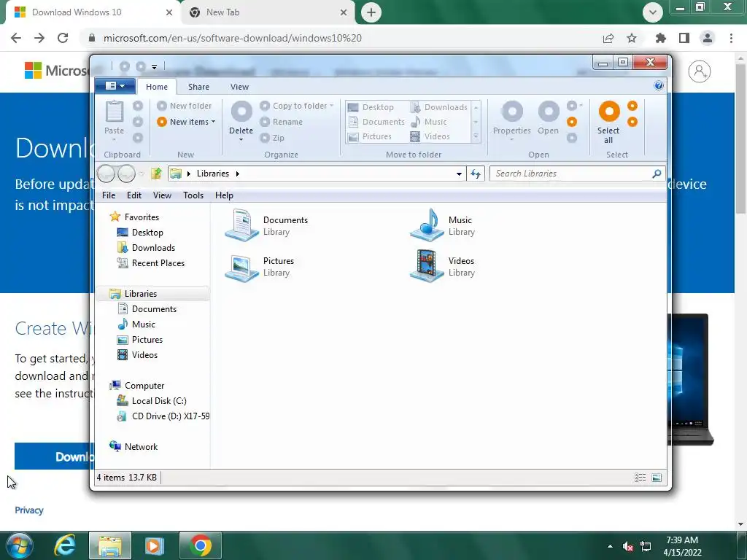Click the search magnifier icon in Explorer
This screenshot has height=560, width=747.
click(657, 174)
